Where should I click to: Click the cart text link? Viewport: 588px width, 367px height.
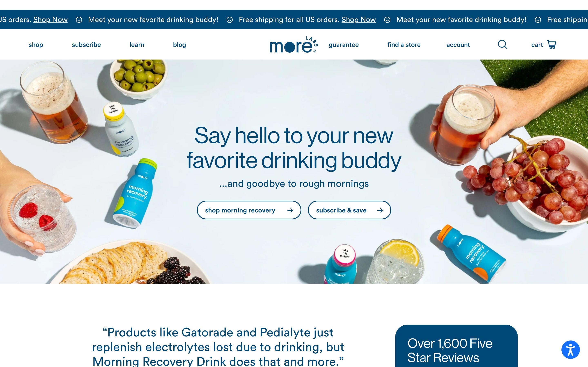point(537,45)
